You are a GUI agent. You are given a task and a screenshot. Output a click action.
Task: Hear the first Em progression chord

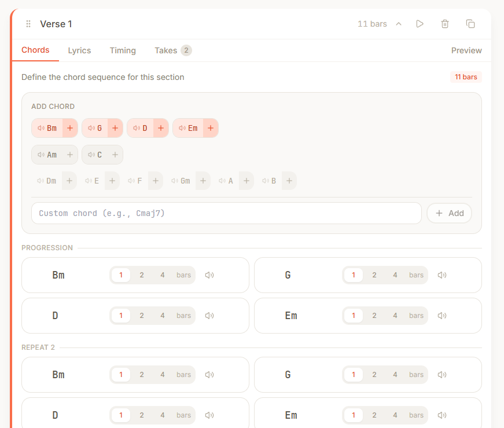tap(442, 316)
